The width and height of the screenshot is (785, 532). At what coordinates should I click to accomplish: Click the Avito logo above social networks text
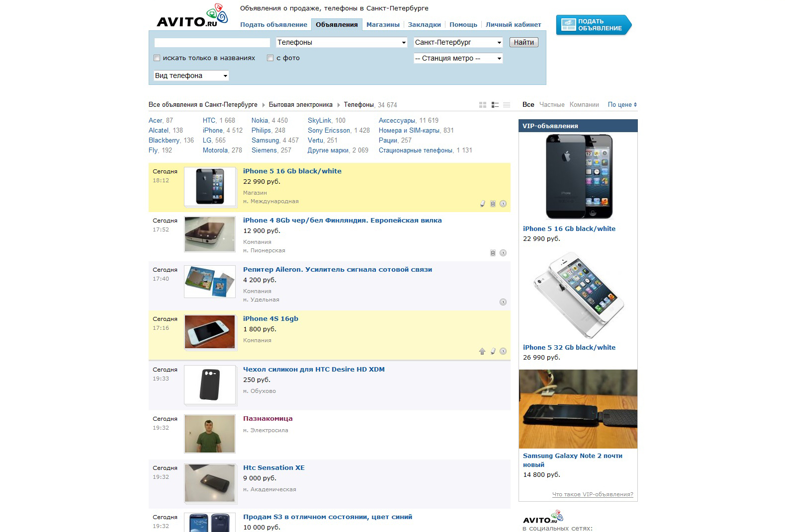click(x=543, y=517)
